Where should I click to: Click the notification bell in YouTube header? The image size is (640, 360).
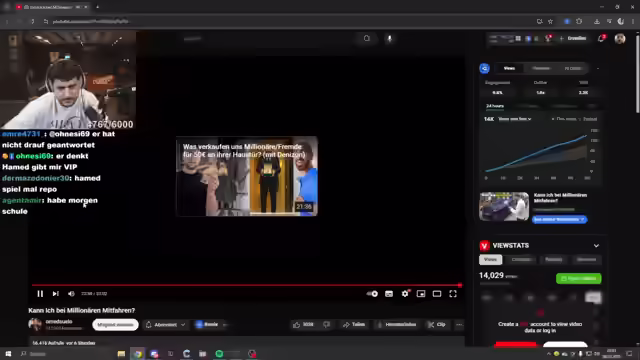[601, 38]
